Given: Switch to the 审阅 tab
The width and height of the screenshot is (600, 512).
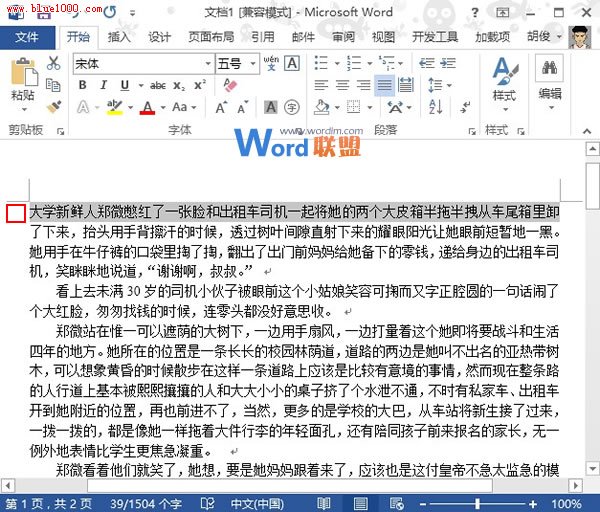Looking at the screenshot, I should point(343,37).
